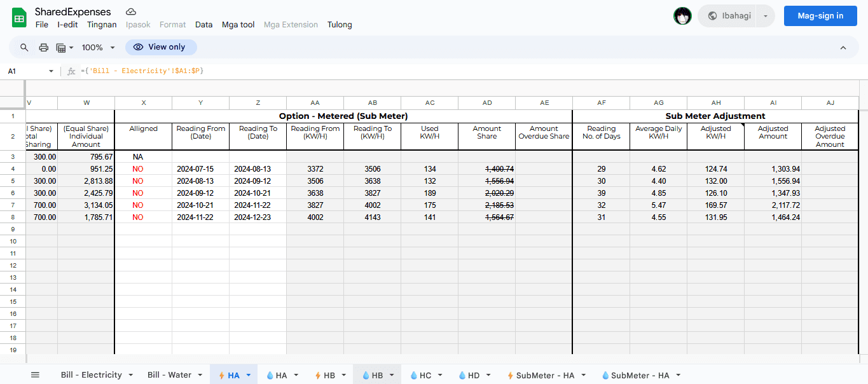Open the zoom level 100% dropdown
This screenshot has height=384, width=868.
click(99, 48)
